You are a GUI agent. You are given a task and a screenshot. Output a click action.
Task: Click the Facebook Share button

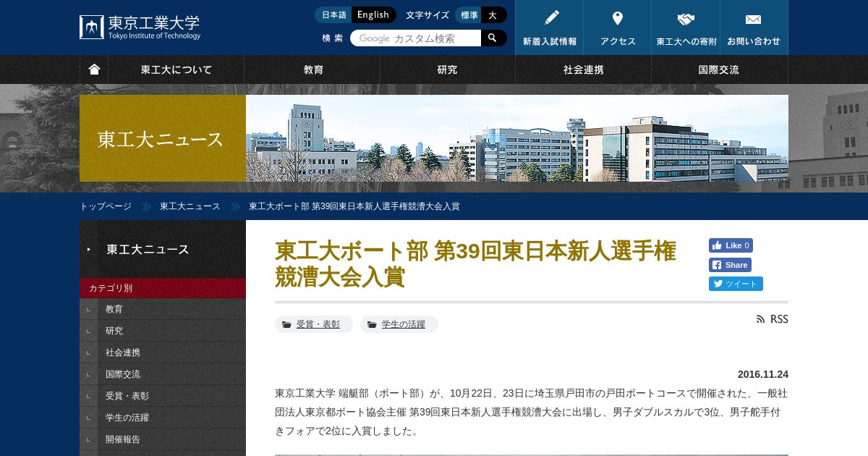coord(730,265)
